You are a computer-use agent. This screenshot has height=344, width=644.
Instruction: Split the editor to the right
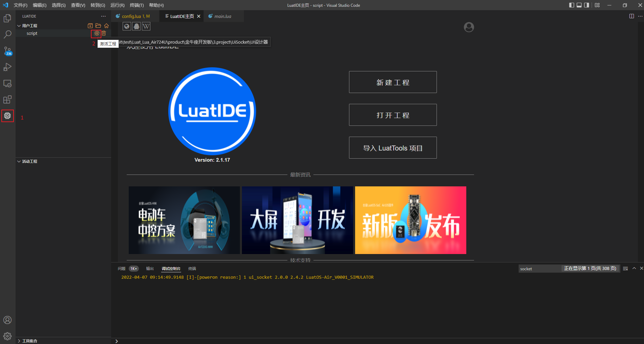(631, 16)
